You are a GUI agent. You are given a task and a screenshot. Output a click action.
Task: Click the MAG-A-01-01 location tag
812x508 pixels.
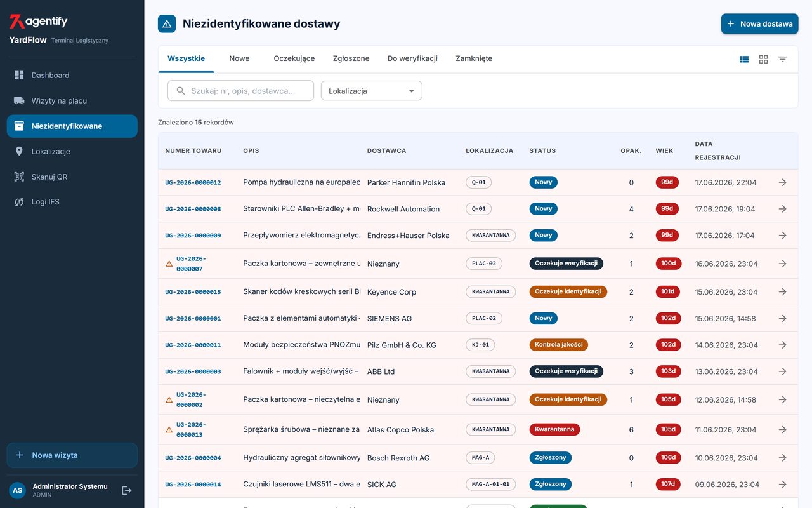(490, 484)
